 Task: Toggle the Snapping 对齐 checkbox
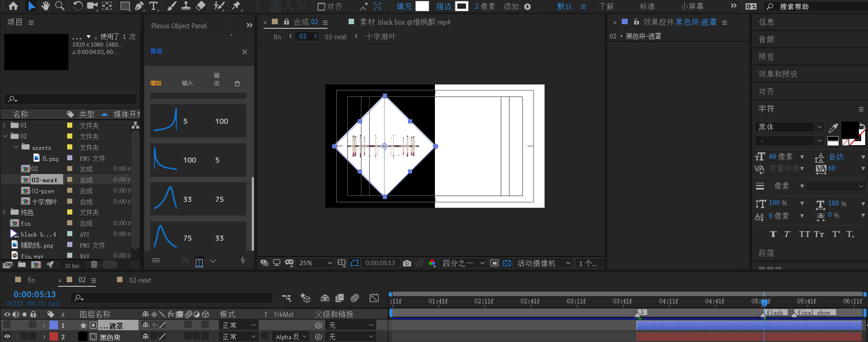(321, 6)
